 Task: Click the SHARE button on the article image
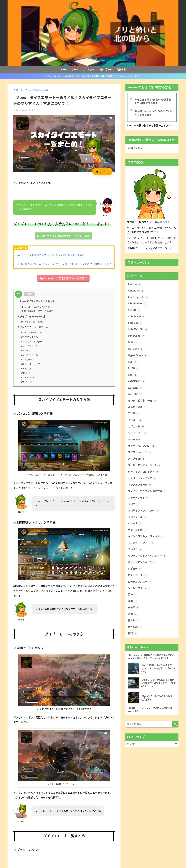coord(102,172)
